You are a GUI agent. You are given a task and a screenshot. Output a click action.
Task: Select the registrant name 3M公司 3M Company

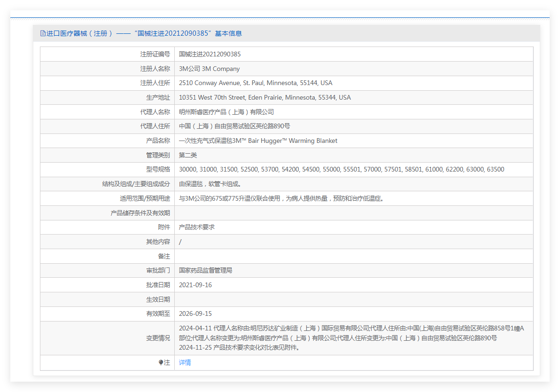point(209,69)
